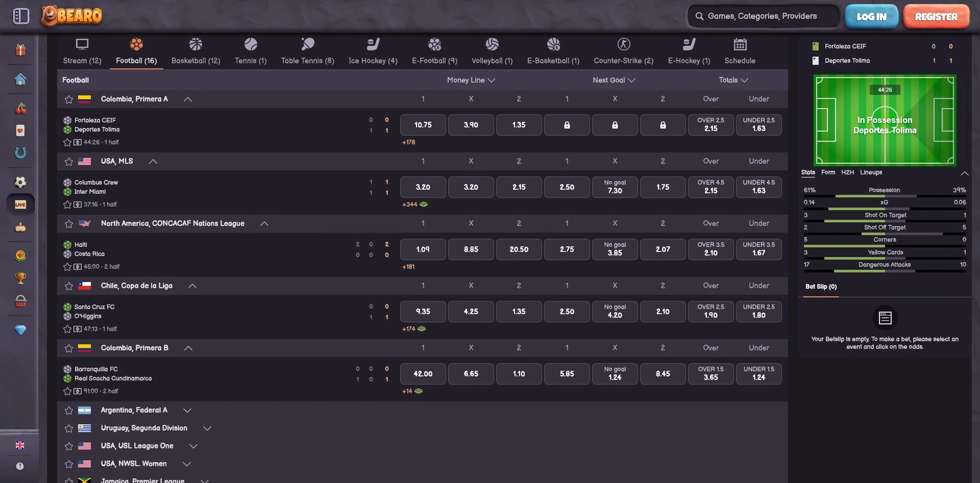Open the soccer ball sports icon

(20, 182)
